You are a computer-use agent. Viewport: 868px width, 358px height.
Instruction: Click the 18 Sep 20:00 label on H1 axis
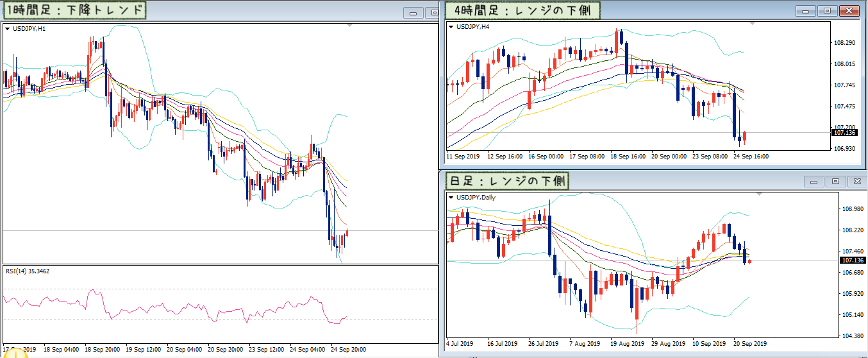(x=103, y=350)
